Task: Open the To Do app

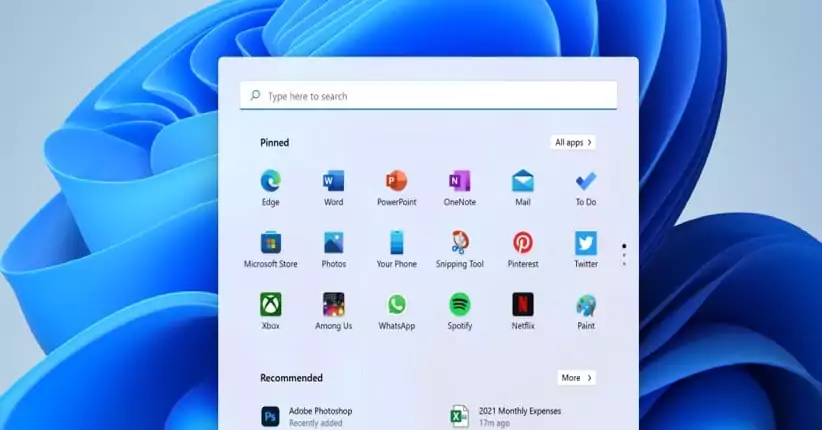Action: [x=585, y=182]
